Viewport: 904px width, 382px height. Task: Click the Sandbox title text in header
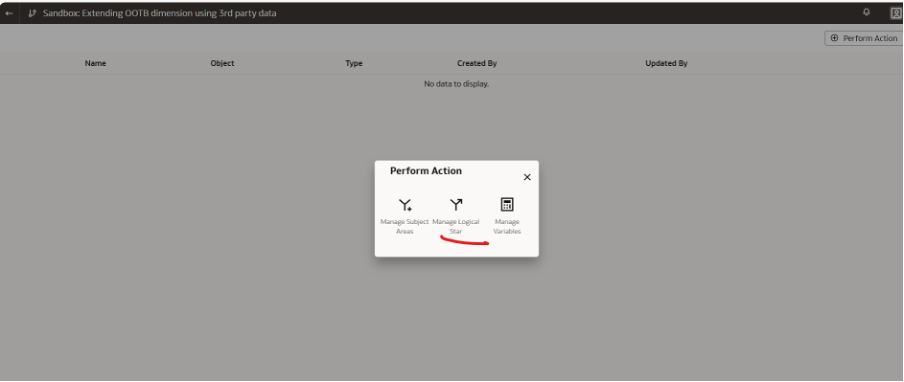coord(160,13)
